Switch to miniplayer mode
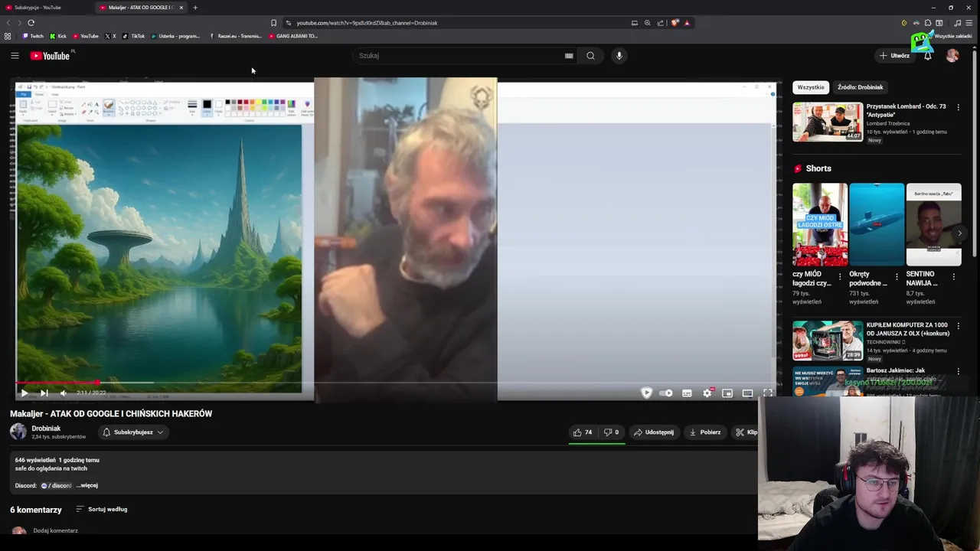 [x=727, y=393]
